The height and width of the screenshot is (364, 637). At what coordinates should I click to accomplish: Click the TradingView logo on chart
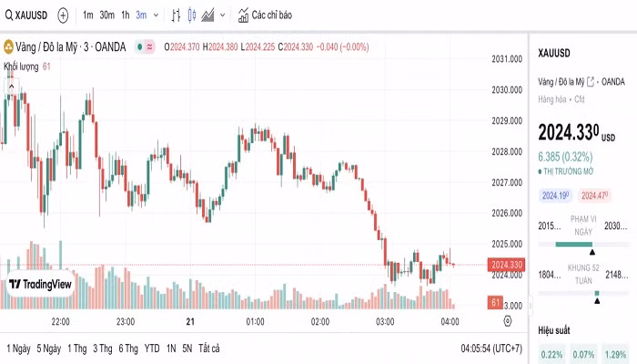coord(40,284)
